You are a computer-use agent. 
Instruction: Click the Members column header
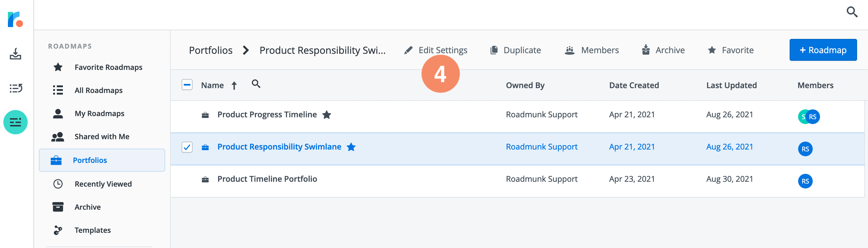(x=815, y=85)
